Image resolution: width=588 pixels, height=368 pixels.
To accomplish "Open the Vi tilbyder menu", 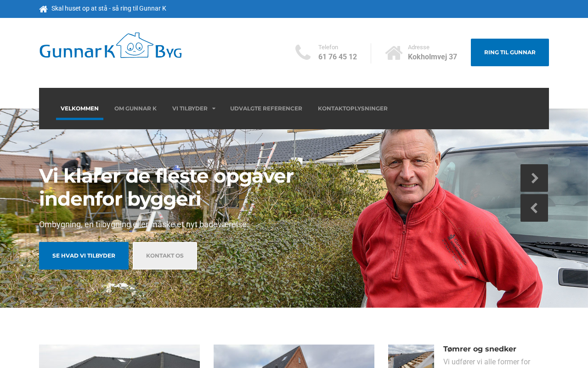I will coord(190,109).
